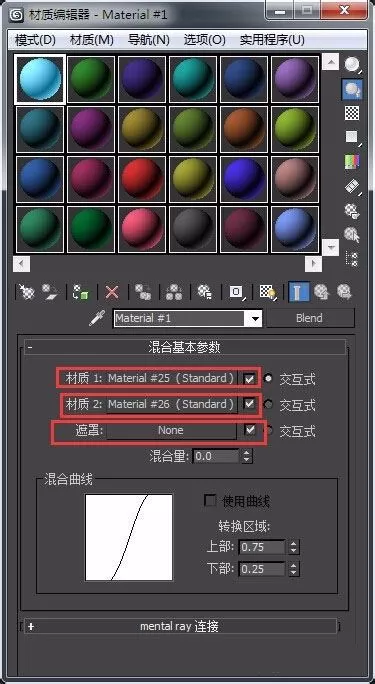Enable the 使用曲线 checkbox
The height and width of the screenshot is (684, 375).
pos(211,501)
